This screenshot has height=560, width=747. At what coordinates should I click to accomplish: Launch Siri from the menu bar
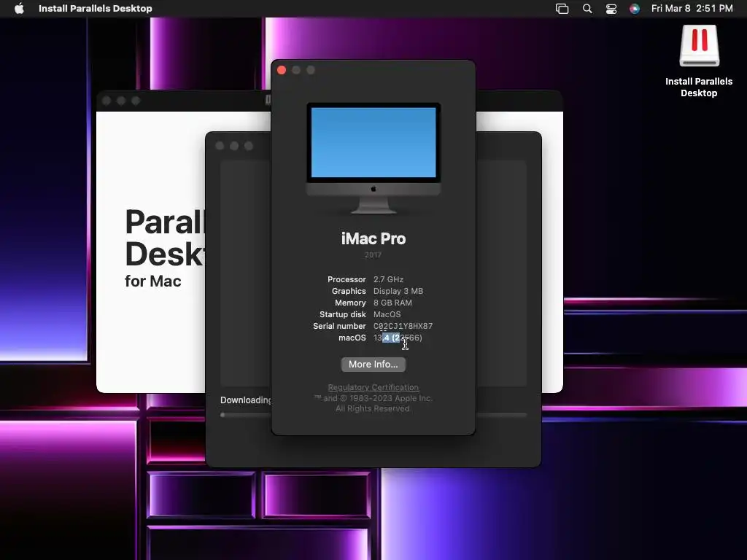pyautogui.click(x=635, y=9)
